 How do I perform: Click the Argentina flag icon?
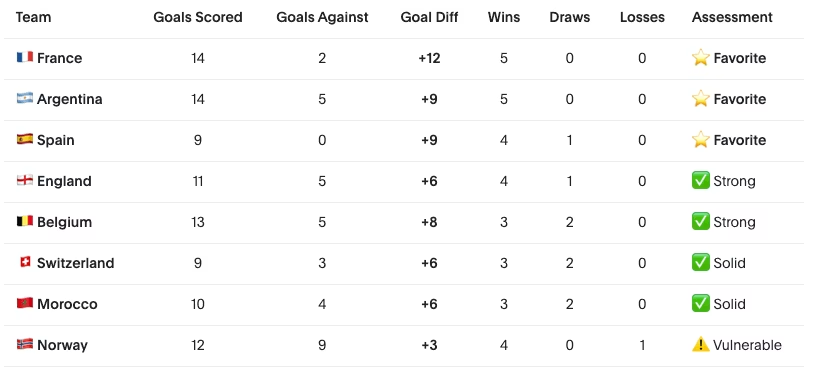pyautogui.click(x=25, y=98)
